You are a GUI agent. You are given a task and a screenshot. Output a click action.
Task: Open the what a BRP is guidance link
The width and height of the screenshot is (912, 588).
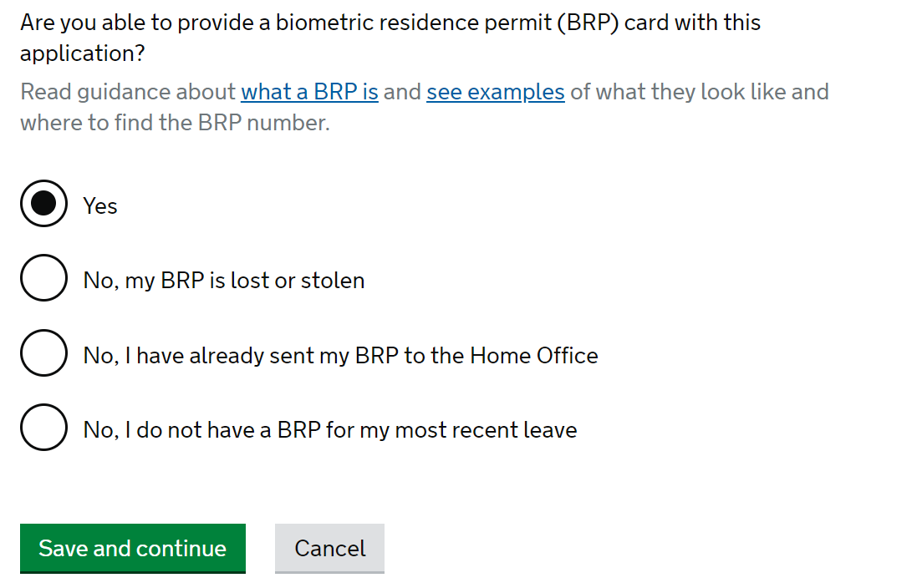coord(309,92)
